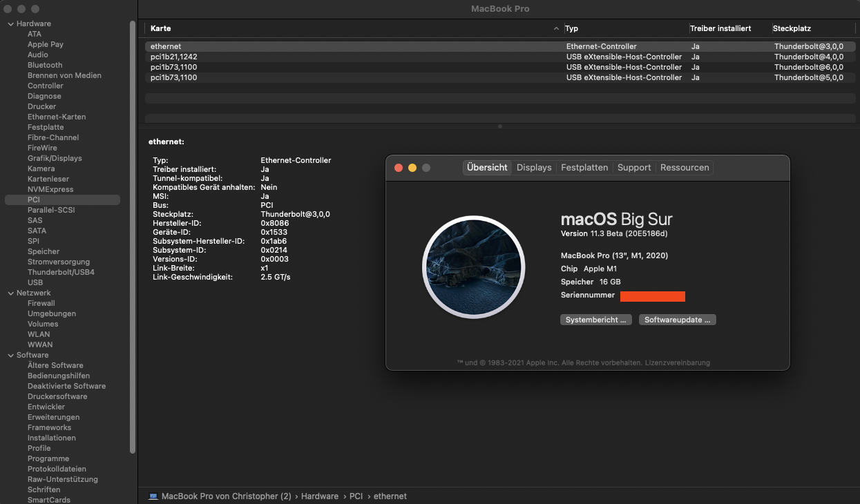Click PCI in the bottom path bar
The width and height of the screenshot is (860, 504).
[356, 496]
